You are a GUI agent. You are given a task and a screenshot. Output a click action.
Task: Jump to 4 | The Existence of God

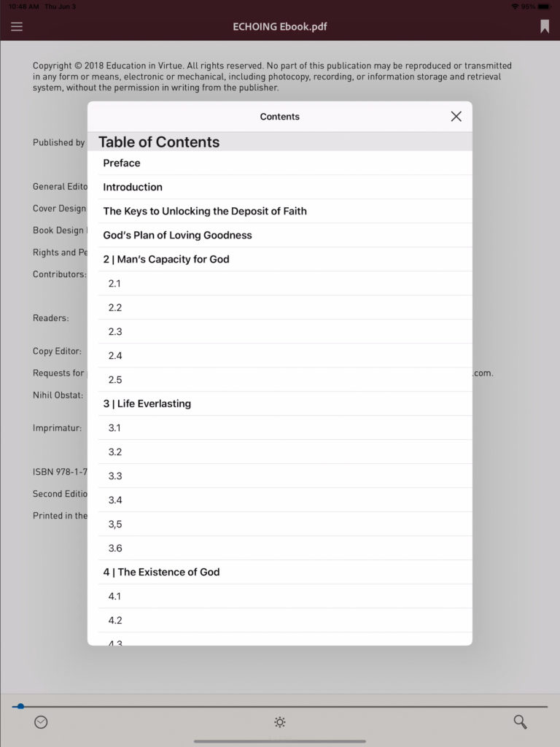(161, 572)
